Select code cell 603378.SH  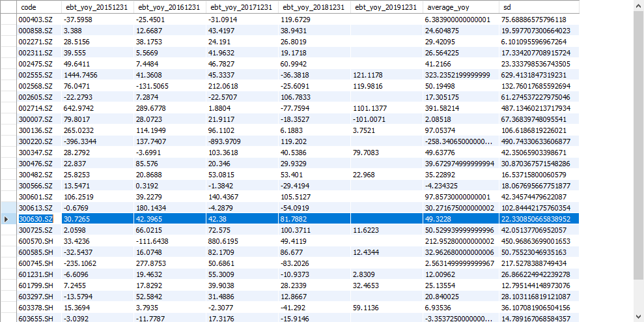pyautogui.click(x=40, y=308)
